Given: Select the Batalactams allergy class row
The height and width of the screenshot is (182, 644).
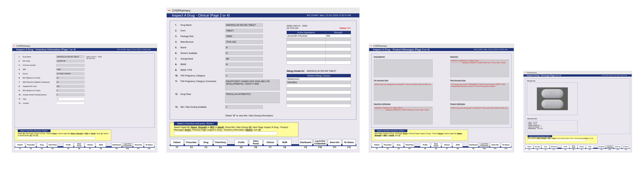Looking at the screenshot, I should (x=319, y=79).
